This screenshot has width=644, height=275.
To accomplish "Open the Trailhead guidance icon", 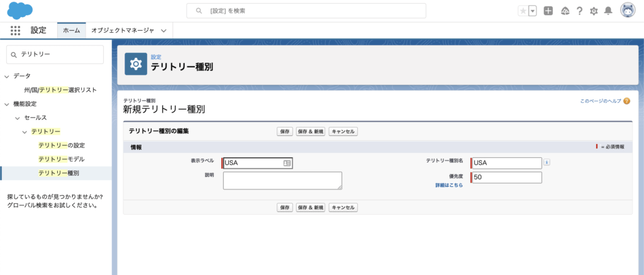I will tap(565, 11).
